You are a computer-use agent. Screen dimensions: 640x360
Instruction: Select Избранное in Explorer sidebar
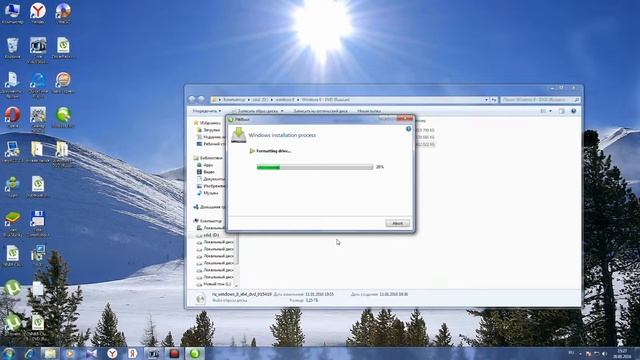(207, 122)
